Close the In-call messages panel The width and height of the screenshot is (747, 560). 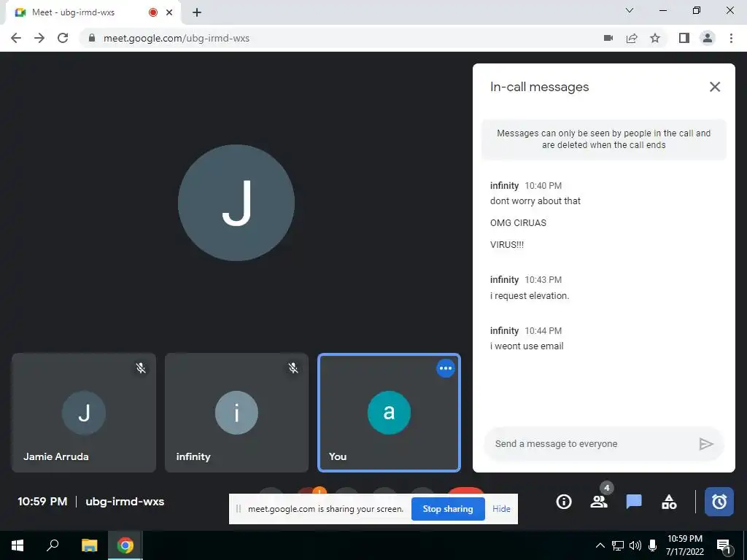pyautogui.click(x=715, y=87)
